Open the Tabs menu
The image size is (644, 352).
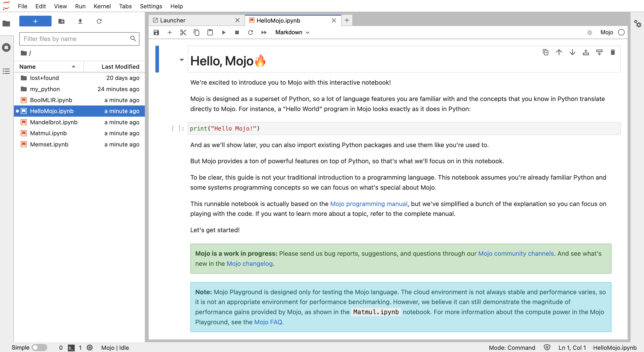pyautogui.click(x=125, y=6)
